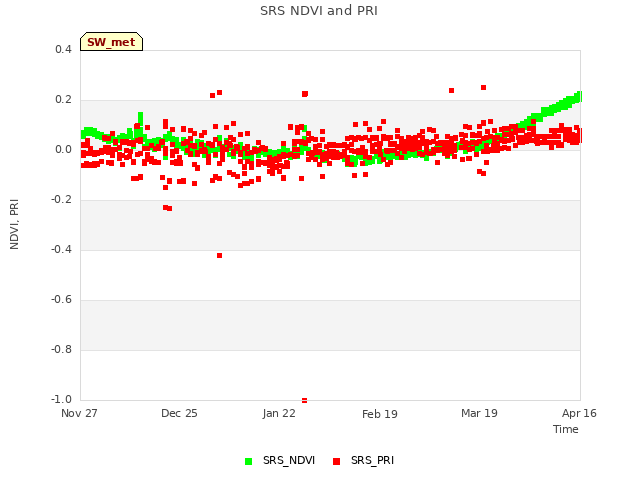Click the 0.4 y-axis tick value
This screenshot has width=640, height=480.
(x=63, y=49)
